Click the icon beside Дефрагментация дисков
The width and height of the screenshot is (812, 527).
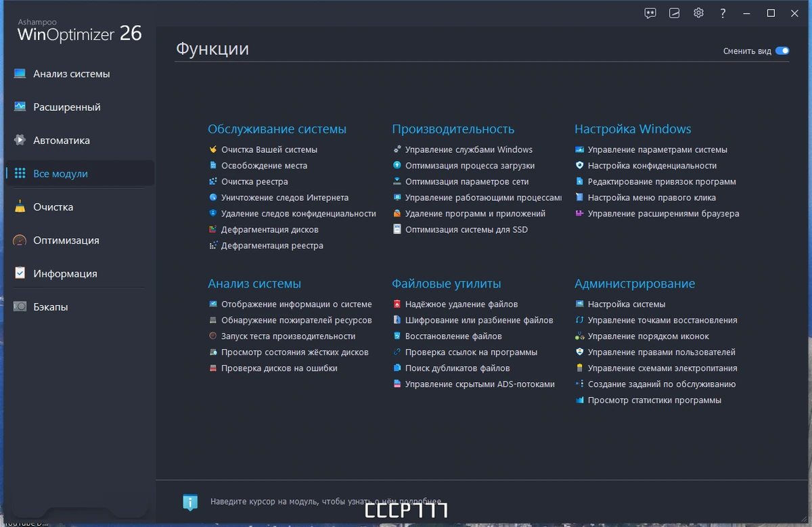[x=213, y=229]
